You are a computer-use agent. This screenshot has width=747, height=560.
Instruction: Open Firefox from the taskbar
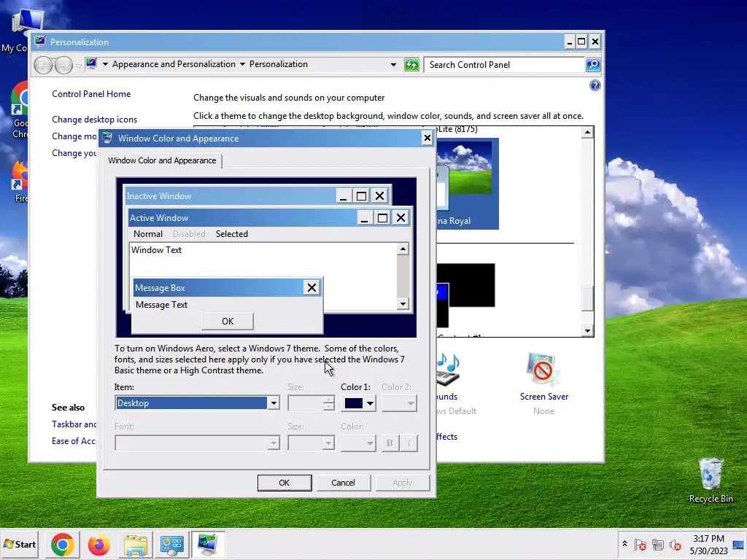pyautogui.click(x=98, y=544)
